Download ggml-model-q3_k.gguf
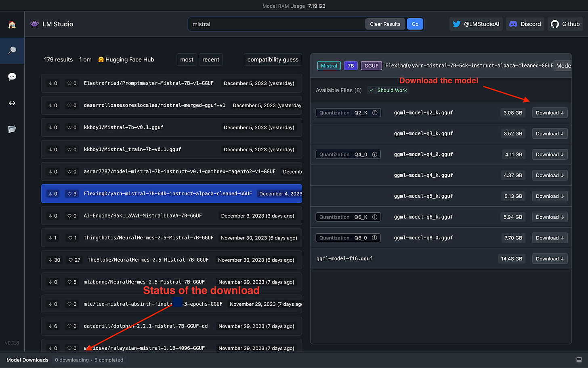Viewport: 588px width, 368px height. [x=550, y=133]
